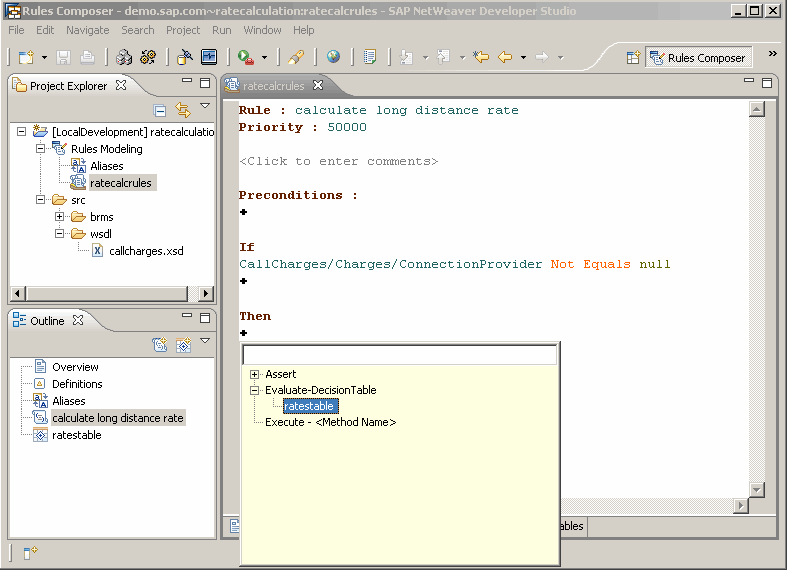
Task: Click the plus icon under Then
Action: pos(243,333)
